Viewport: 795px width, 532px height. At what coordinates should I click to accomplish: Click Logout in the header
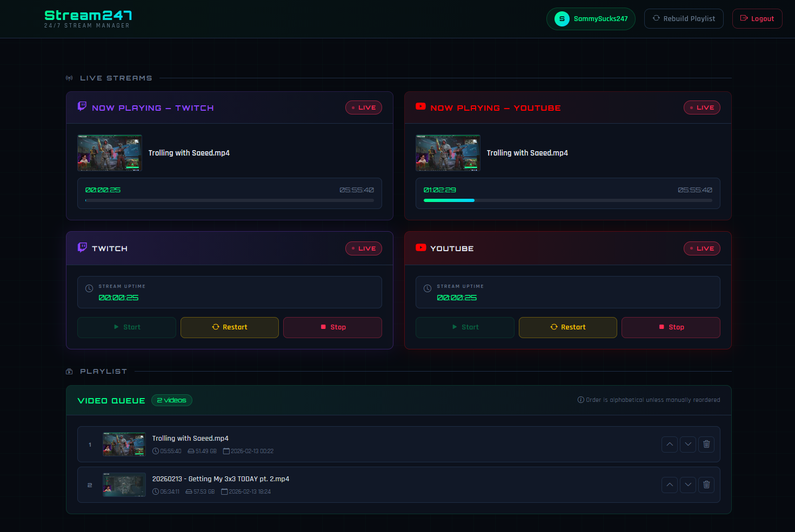757,18
